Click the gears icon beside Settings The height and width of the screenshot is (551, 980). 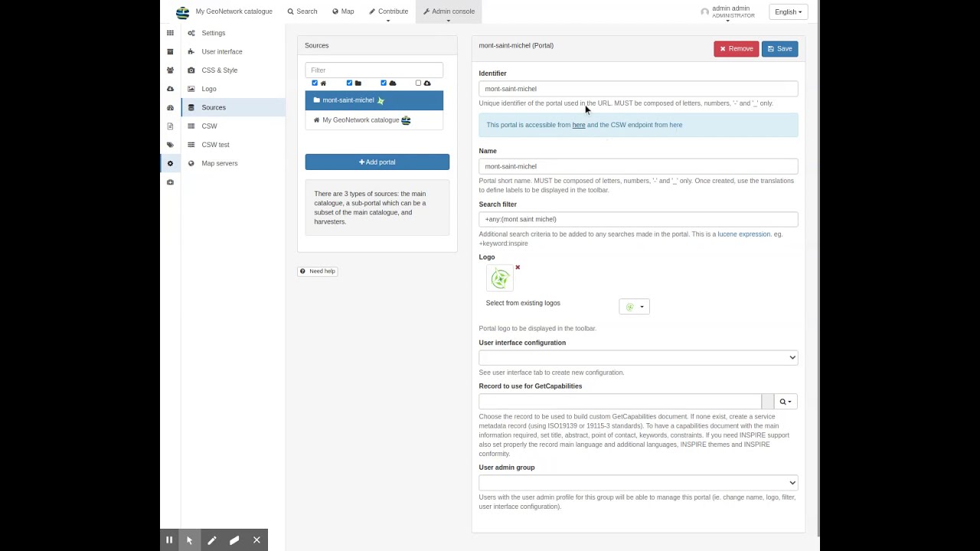coord(191,33)
